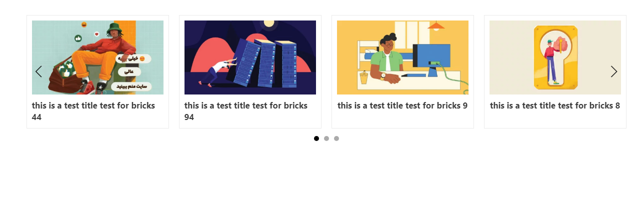Open the yellow keyhole illustration
Screen dimensions: 644x203
(x=555, y=57)
